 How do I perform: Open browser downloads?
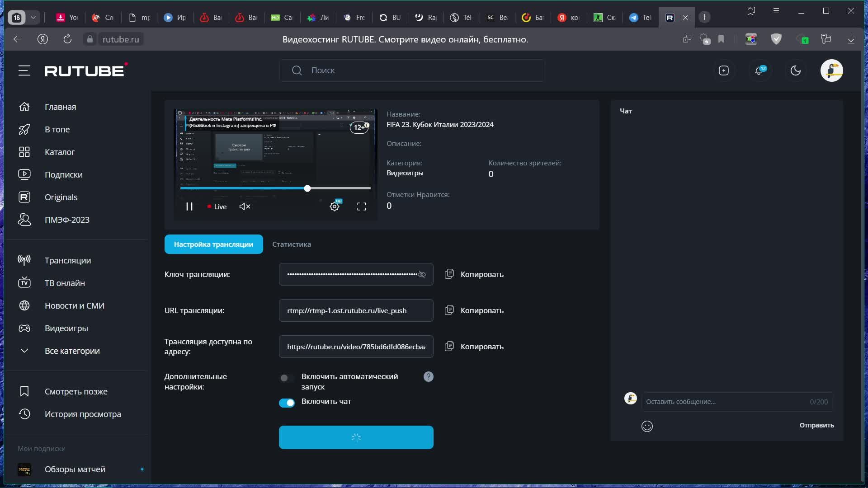click(x=851, y=39)
